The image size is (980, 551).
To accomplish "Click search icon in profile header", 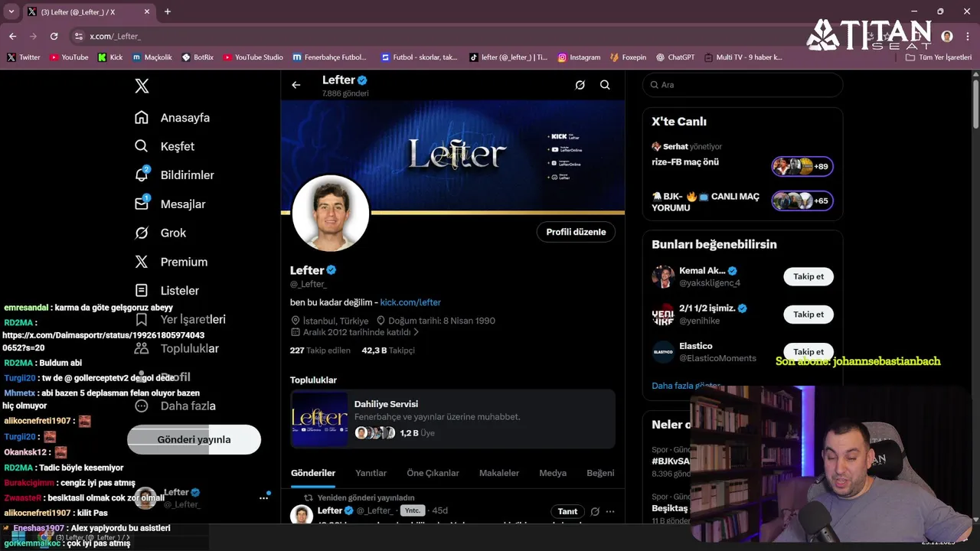I will pyautogui.click(x=605, y=85).
